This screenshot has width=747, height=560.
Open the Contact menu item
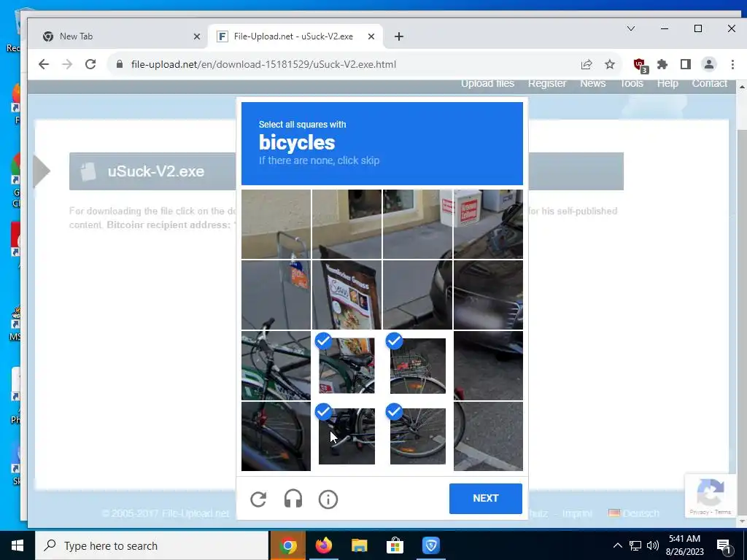(709, 83)
